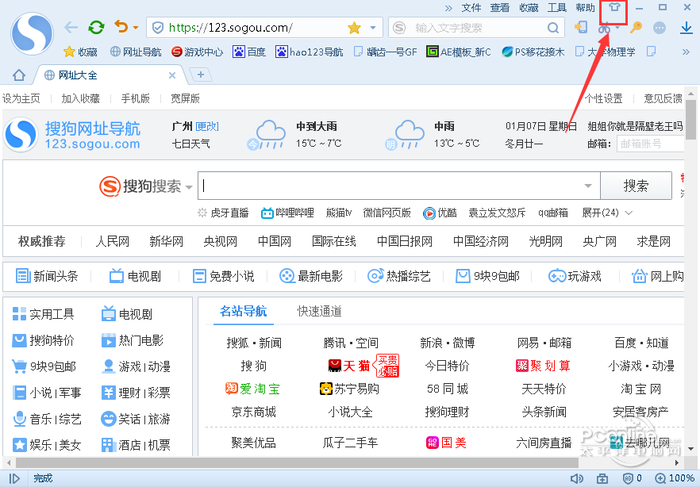Open the dropdown beside the undo arrow
Viewport: 700px width, 487px height.
click(136, 28)
